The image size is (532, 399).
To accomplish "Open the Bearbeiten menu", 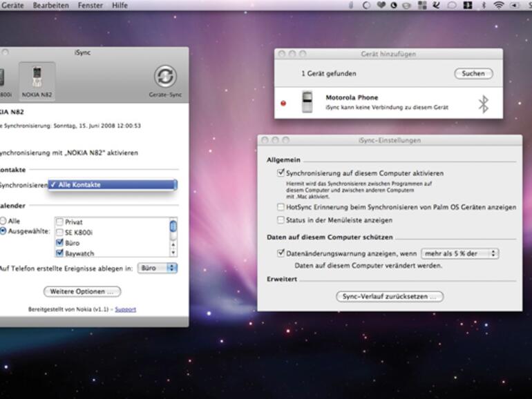I will pyautogui.click(x=49, y=6).
